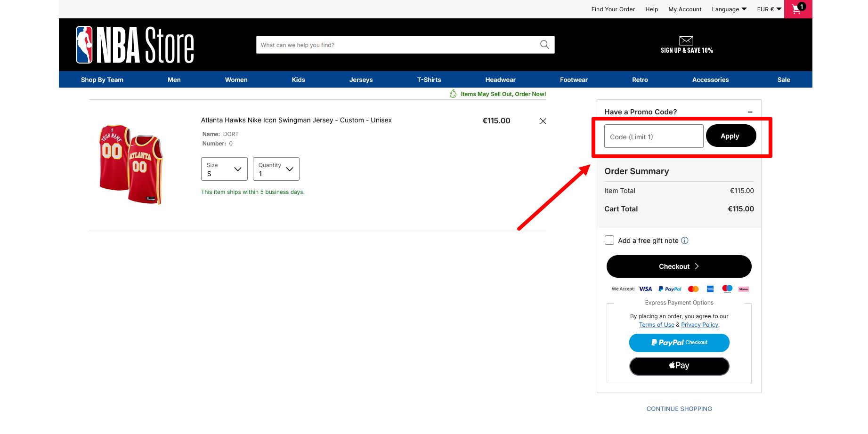This screenshot has width=868, height=434.
Task: Click the envelope sign-up icon
Action: coord(686,40)
